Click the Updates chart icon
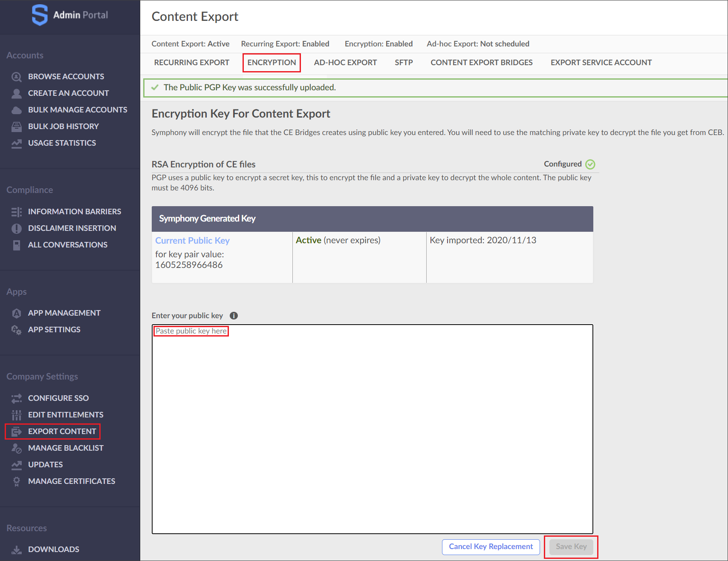 point(17,465)
